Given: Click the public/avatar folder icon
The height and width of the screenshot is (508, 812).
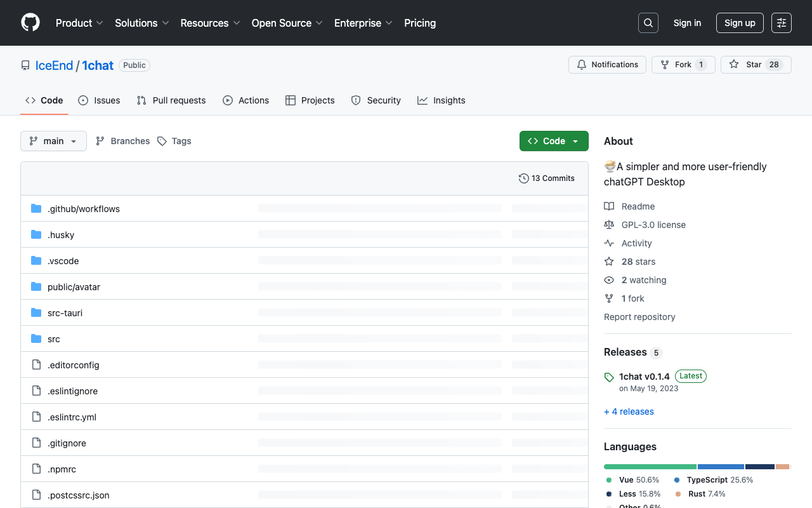Looking at the screenshot, I should click(36, 287).
